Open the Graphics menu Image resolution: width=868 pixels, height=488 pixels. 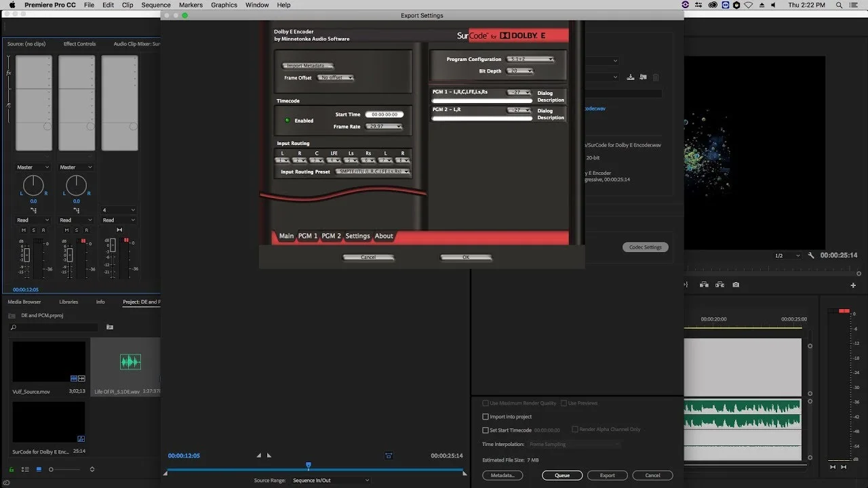224,5
